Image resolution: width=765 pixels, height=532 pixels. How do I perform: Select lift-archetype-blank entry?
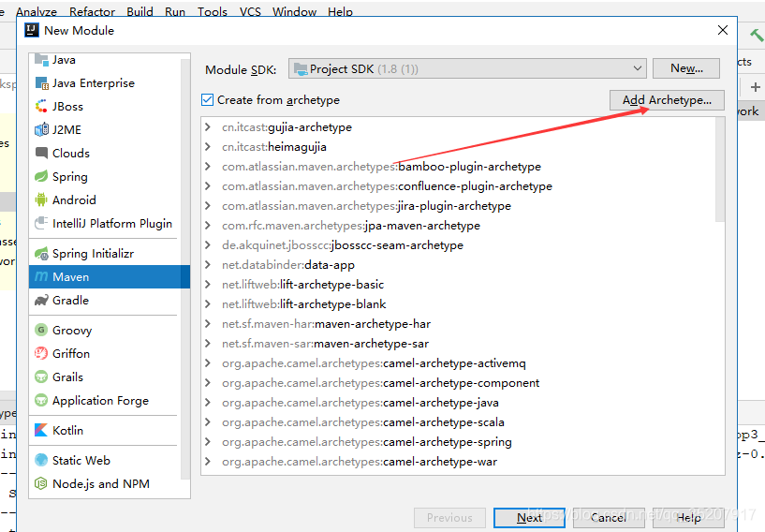(303, 304)
